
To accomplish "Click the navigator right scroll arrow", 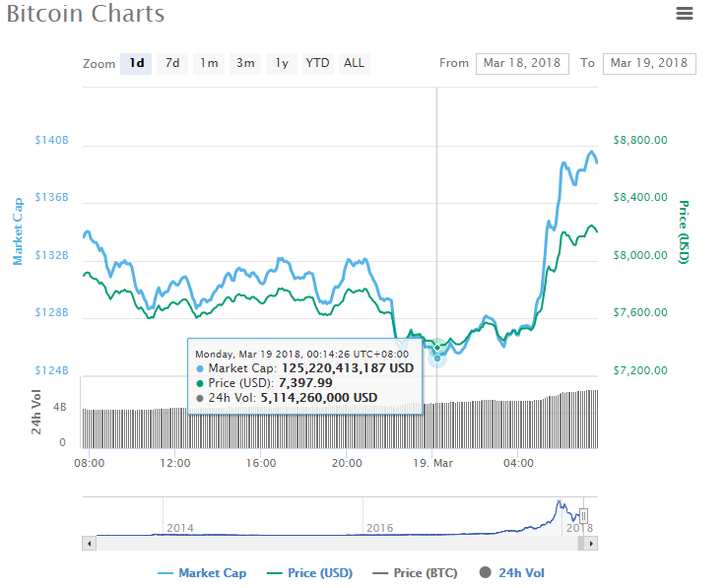I will tap(591, 544).
